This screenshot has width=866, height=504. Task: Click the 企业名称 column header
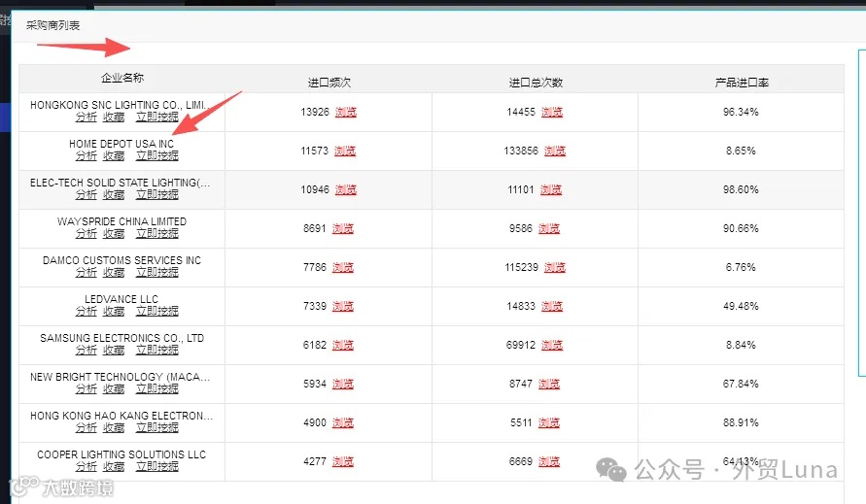pos(122,78)
